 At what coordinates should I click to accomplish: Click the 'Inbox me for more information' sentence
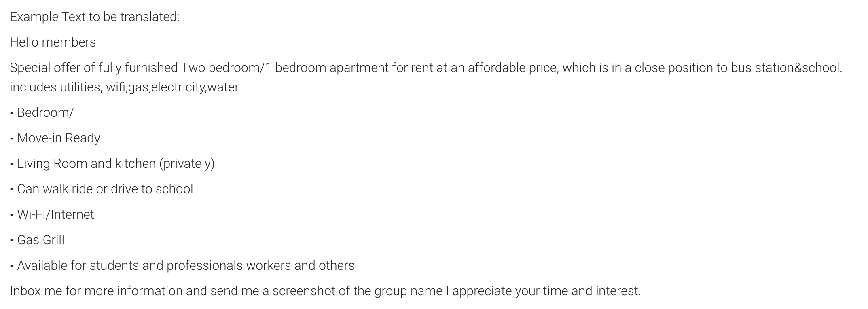pos(325,291)
